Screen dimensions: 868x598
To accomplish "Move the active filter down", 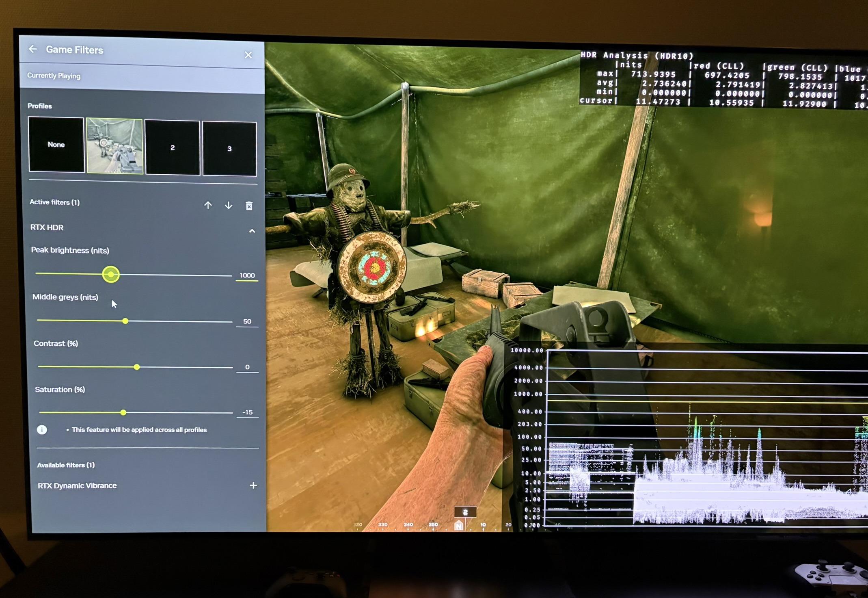I will coord(229,206).
